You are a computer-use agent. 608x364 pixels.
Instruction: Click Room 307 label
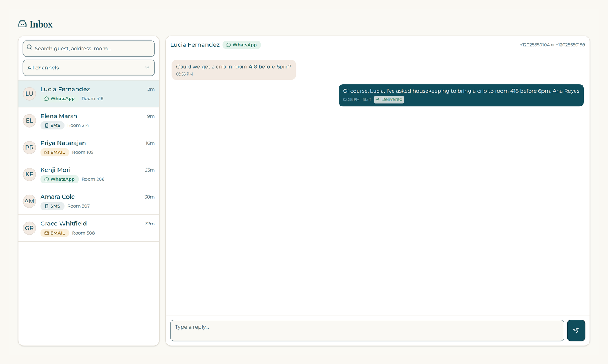[x=79, y=206]
